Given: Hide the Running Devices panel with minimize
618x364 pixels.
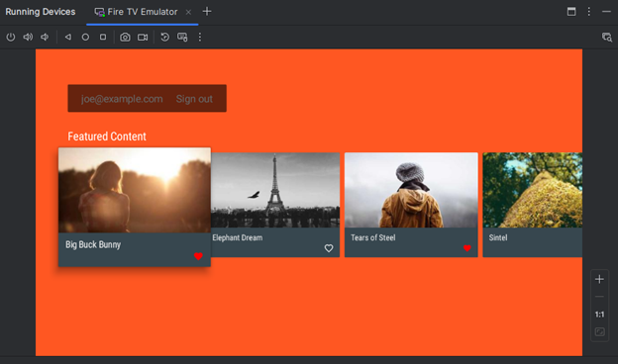Looking at the screenshot, I should tap(606, 12).
